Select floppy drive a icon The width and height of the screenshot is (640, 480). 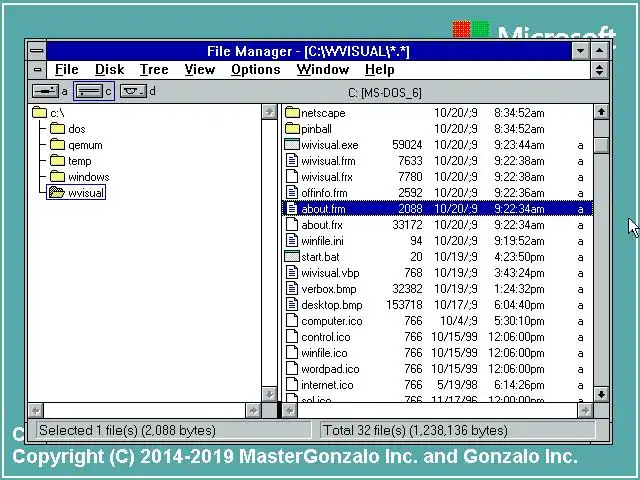[46, 91]
